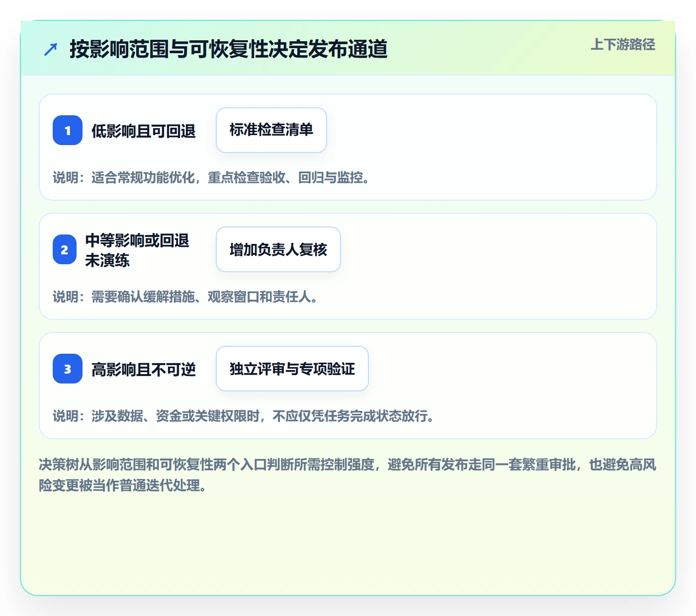Screen dimensions: 696x616
Task: Click the note 需要确认缓解措施、观察窗口和责任人
Action: point(185,297)
